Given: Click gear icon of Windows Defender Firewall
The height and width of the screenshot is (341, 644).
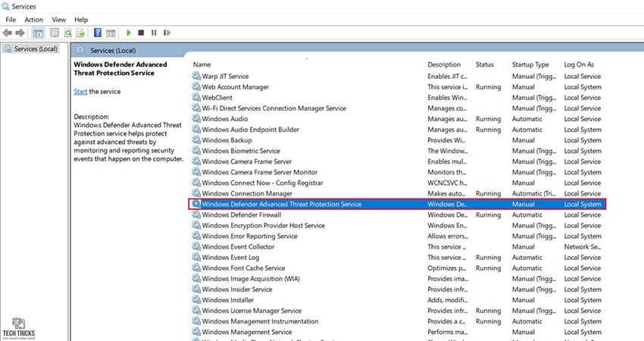Looking at the screenshot, I should click(x=196, y=214).
